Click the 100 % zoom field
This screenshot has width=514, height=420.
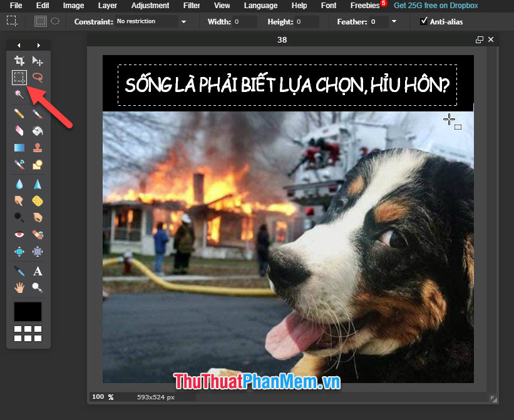point(103,397)
